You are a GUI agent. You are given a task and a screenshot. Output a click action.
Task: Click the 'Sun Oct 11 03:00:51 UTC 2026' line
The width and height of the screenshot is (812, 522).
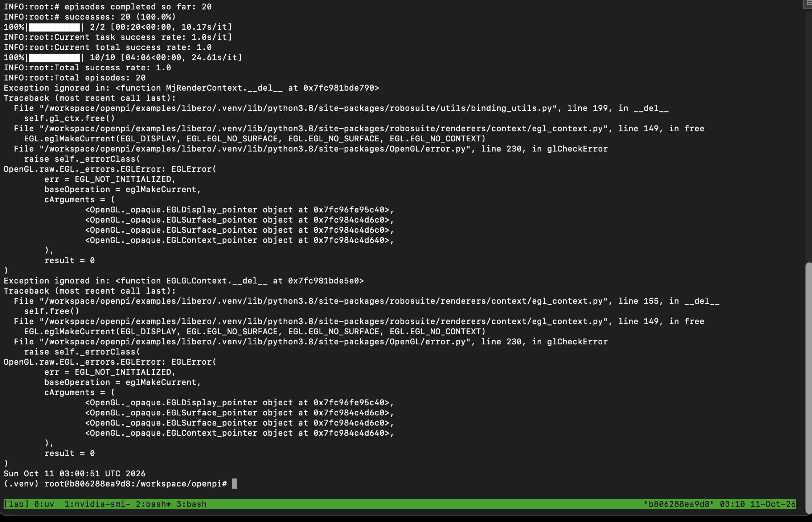(x=75, y=473)
